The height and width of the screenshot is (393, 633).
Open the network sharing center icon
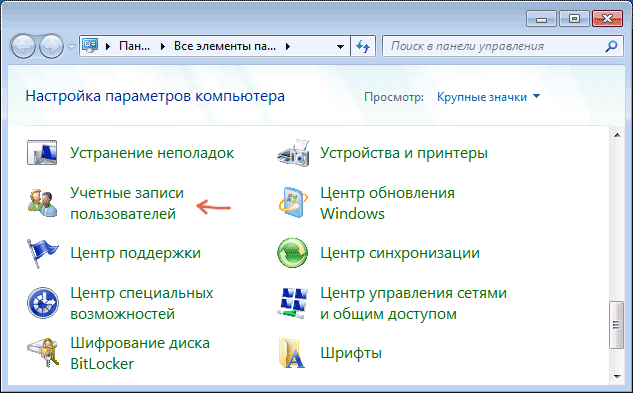tap(293, 303)
